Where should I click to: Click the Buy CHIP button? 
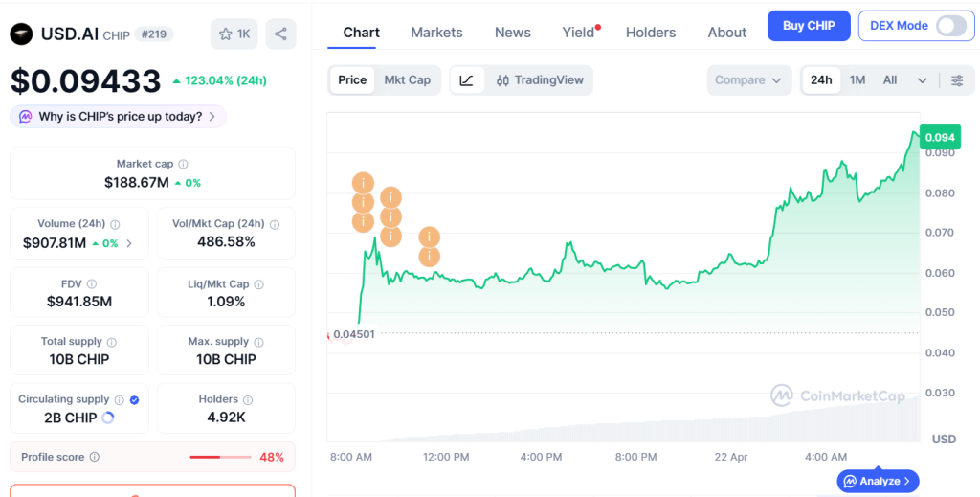click(809, 26)
